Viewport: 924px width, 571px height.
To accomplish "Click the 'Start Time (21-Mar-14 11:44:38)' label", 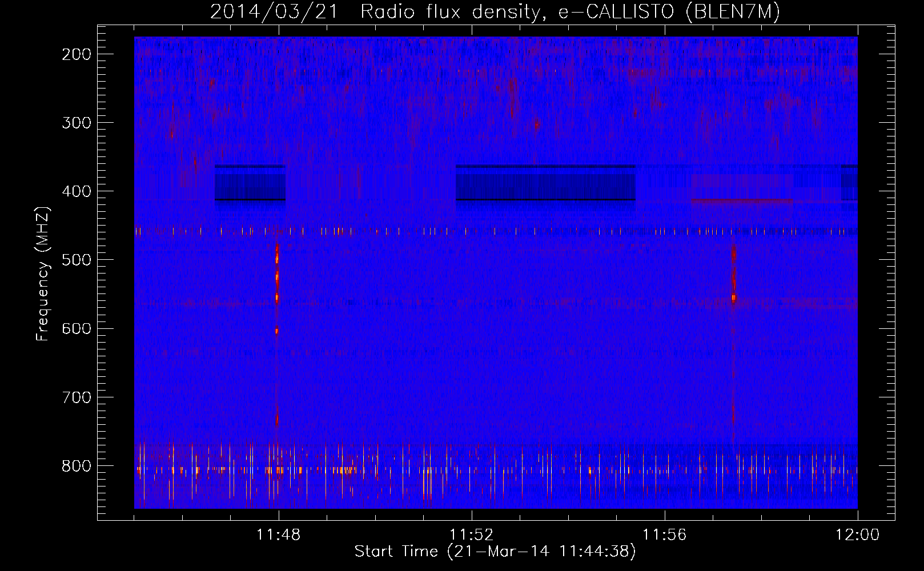I will click(x=495, y=552).
